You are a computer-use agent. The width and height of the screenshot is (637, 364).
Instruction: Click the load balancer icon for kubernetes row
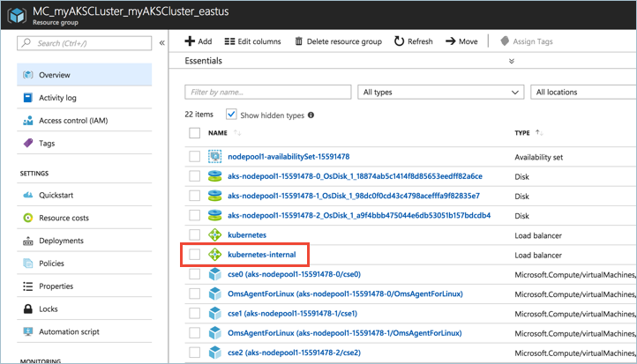[x=215, y=235]
